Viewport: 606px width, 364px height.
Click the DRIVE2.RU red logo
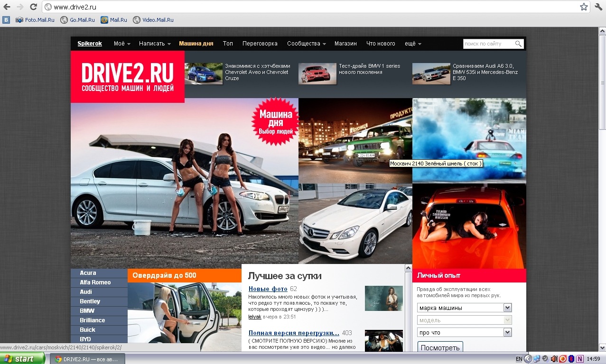pos(128,77)
